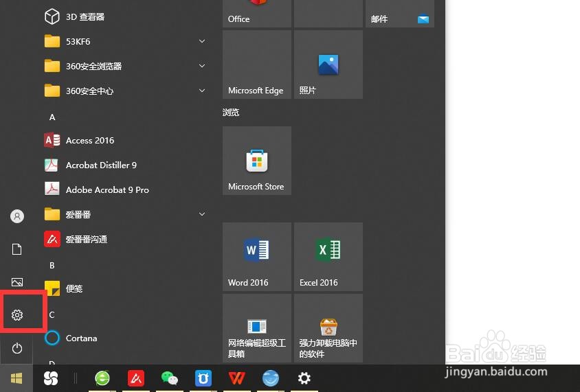Open Settings gear in Start sidebar

click(17, 315)
